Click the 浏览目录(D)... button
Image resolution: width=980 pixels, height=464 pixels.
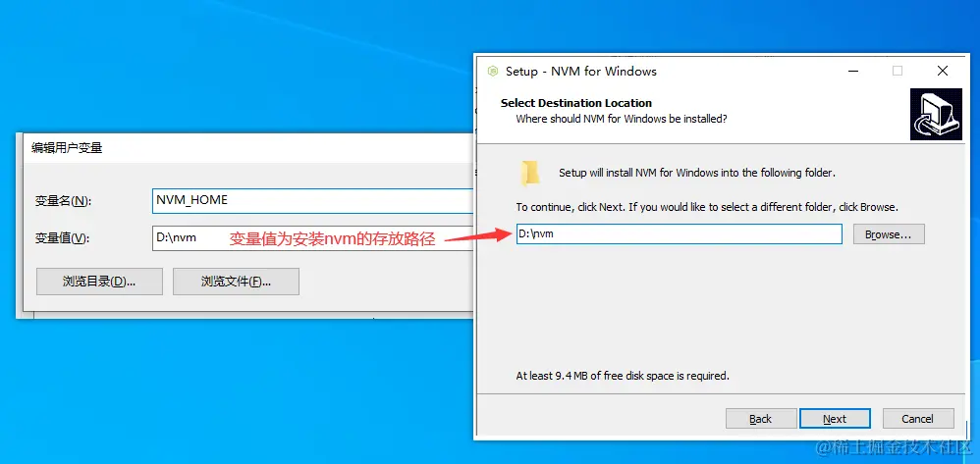pos(99,282)
